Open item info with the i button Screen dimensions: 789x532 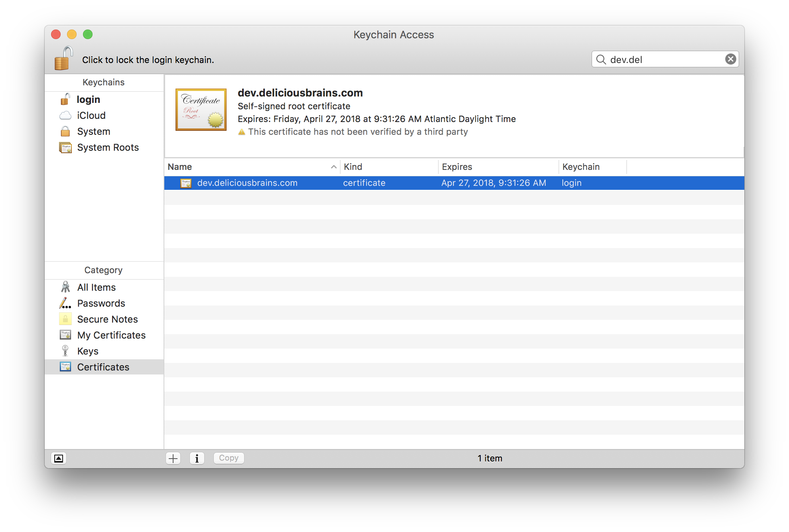(197, 459)
